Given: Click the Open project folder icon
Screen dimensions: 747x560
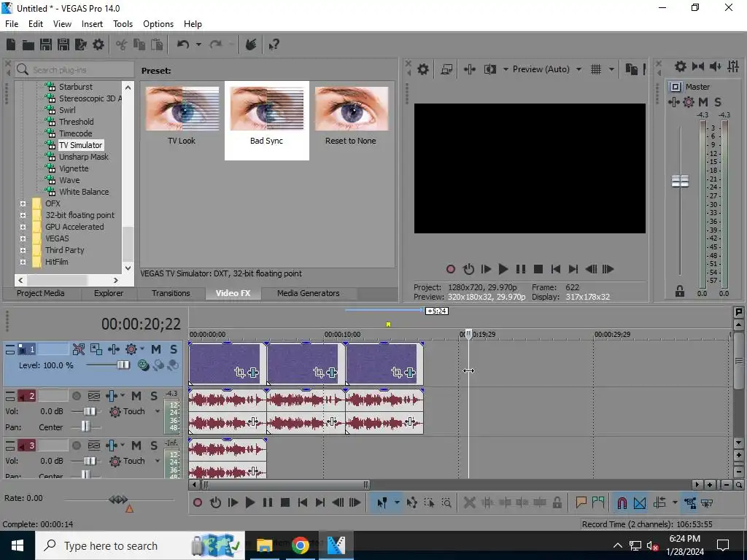Looking at the screenshot, I should (28, 44).
